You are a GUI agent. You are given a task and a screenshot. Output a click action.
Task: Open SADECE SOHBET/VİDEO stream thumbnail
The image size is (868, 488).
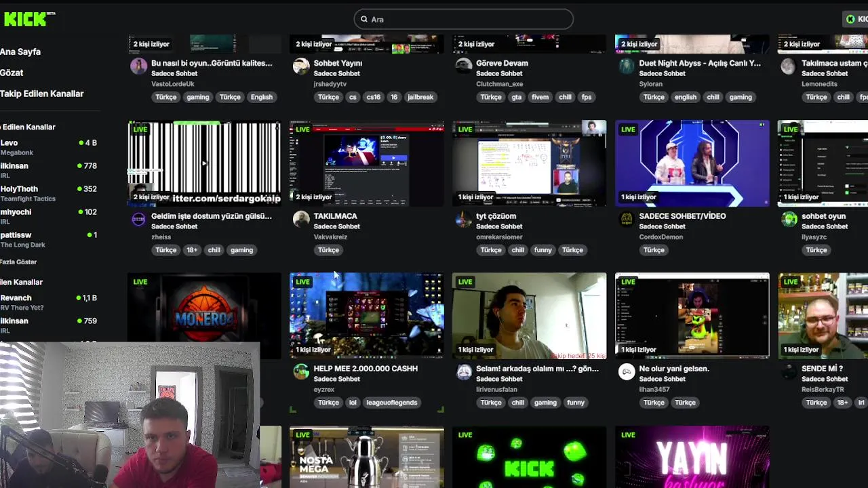coord(692,163)
